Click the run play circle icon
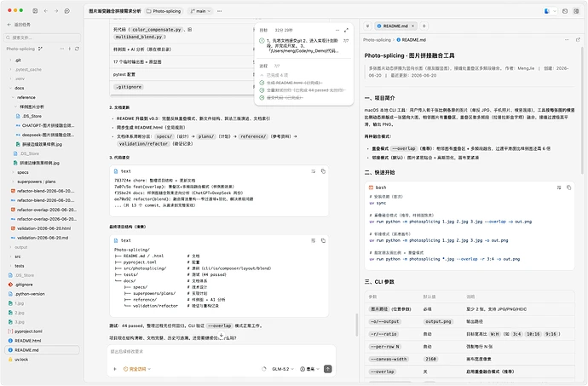The width and height of the screenshot is (588, 386). [67, 11]
